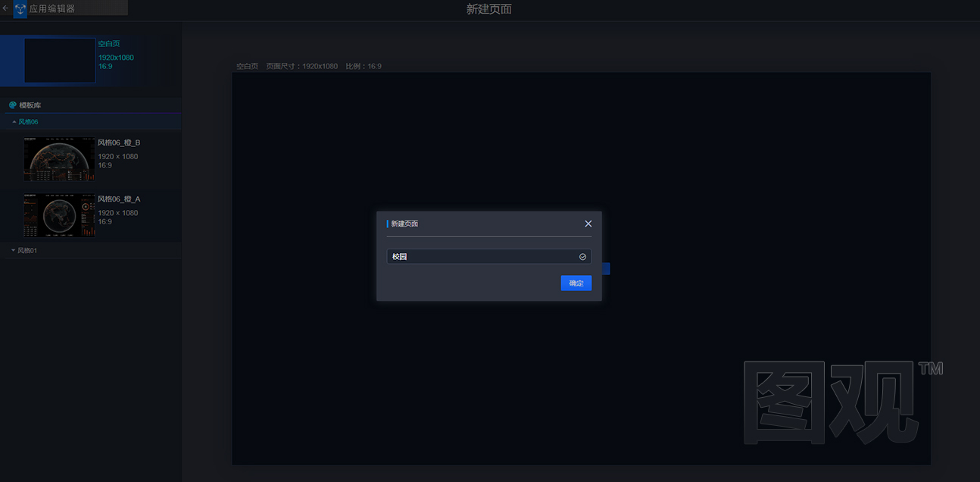Click the 模板库 palette icon

(13, 105)
